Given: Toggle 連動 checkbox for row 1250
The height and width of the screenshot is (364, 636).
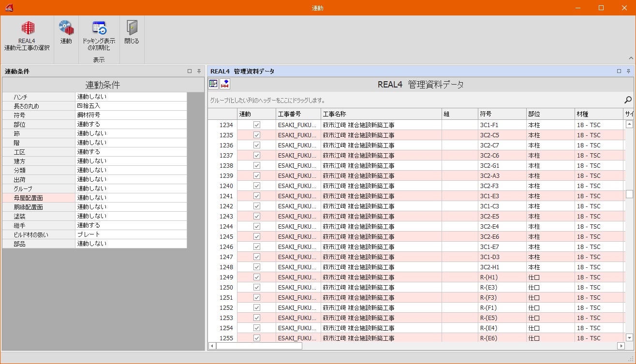Looking at the screenshot, I should 257,287.
